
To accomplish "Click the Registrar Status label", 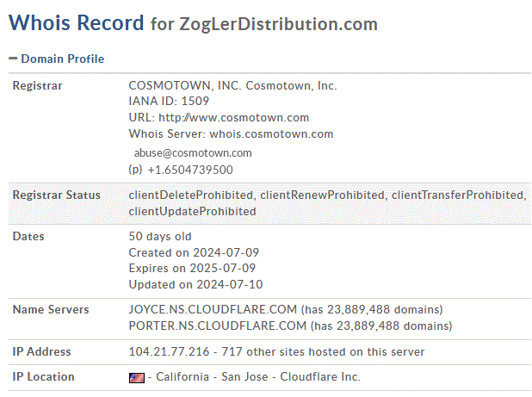I will (x=56, y=195).
